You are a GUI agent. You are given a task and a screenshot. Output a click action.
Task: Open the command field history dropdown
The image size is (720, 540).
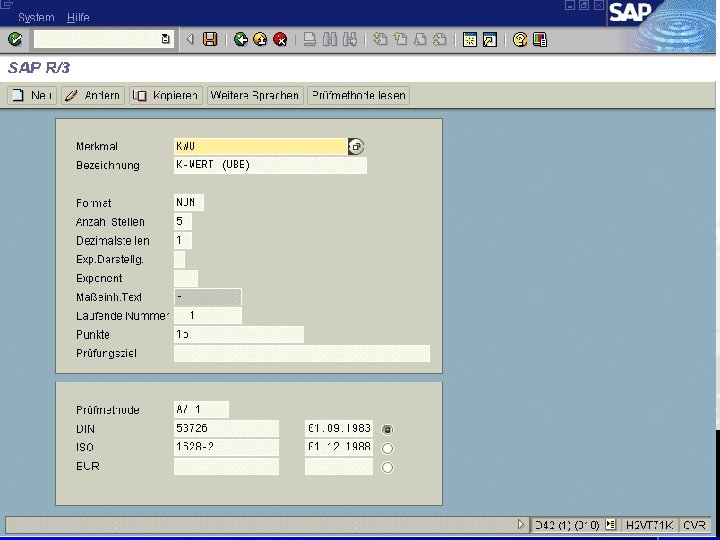(x=166, y=39)
